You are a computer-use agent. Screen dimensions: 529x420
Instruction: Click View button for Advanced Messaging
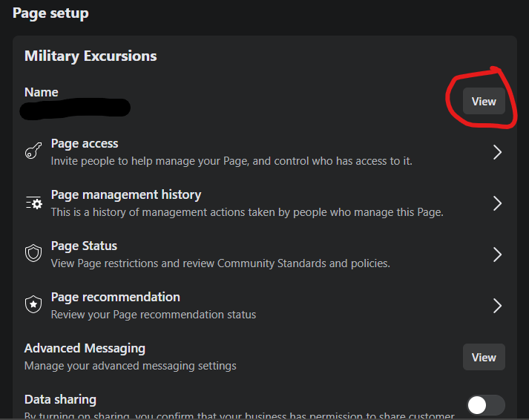tap(484, 357)
